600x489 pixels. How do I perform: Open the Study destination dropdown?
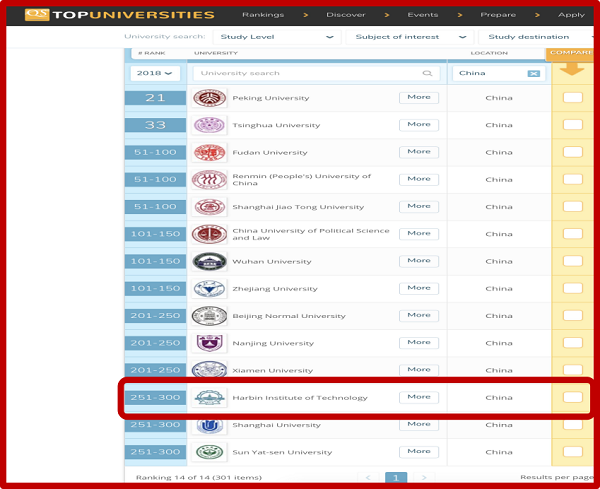click(536, 37)
